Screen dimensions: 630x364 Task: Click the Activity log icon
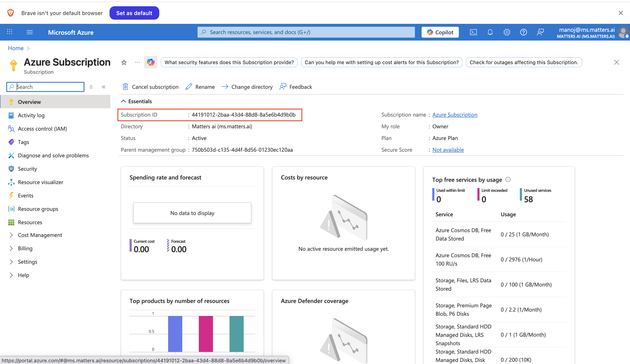(11, 115)
